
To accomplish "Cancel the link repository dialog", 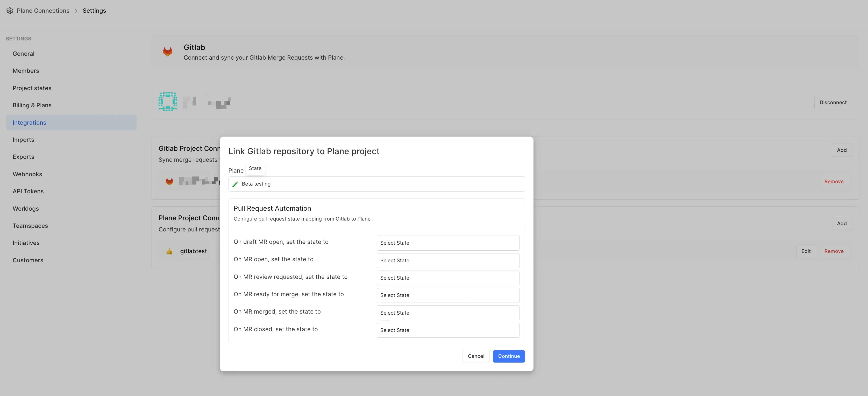I will pos(475,356).
